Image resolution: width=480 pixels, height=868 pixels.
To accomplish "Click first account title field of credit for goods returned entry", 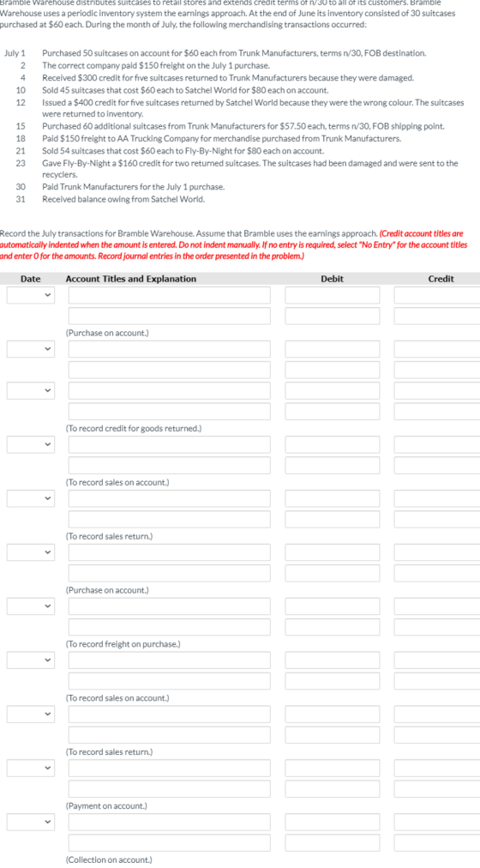I will tap(170, 390).
